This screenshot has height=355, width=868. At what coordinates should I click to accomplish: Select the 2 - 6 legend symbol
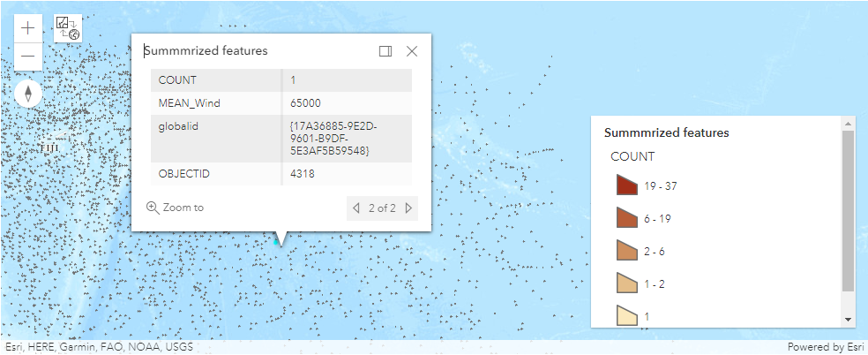click(626, 251)
